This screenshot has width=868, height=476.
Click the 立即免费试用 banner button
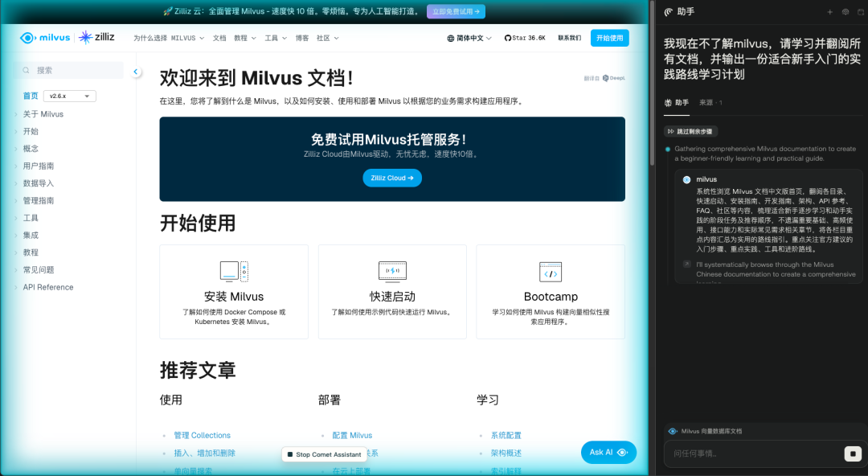456,11
